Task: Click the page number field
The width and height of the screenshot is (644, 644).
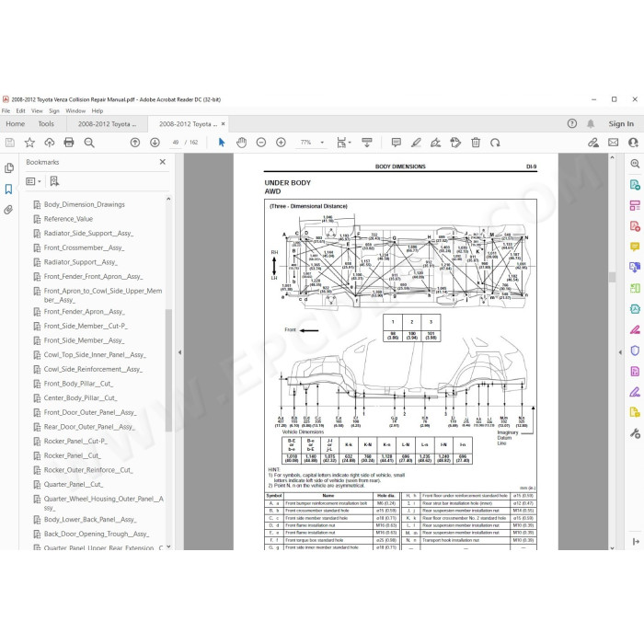Action: tap(176, 143)
